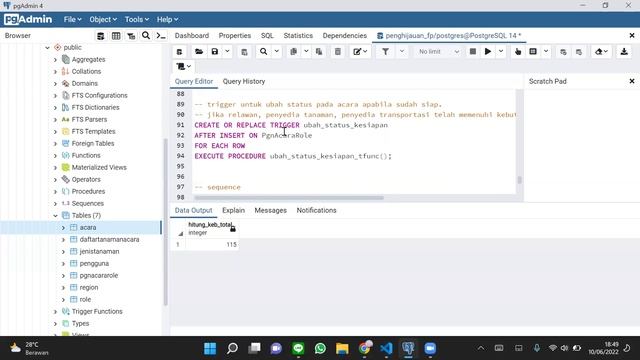Select the Materialized Views node

point(99,167)
